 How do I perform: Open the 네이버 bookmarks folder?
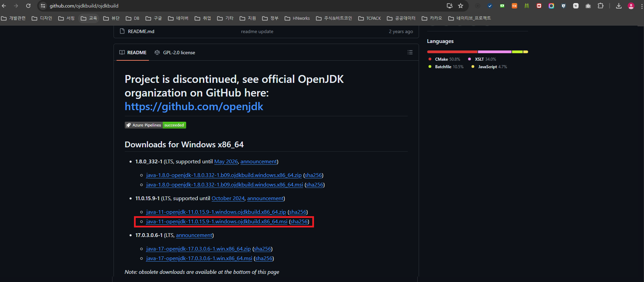click(x=178, y=18)
